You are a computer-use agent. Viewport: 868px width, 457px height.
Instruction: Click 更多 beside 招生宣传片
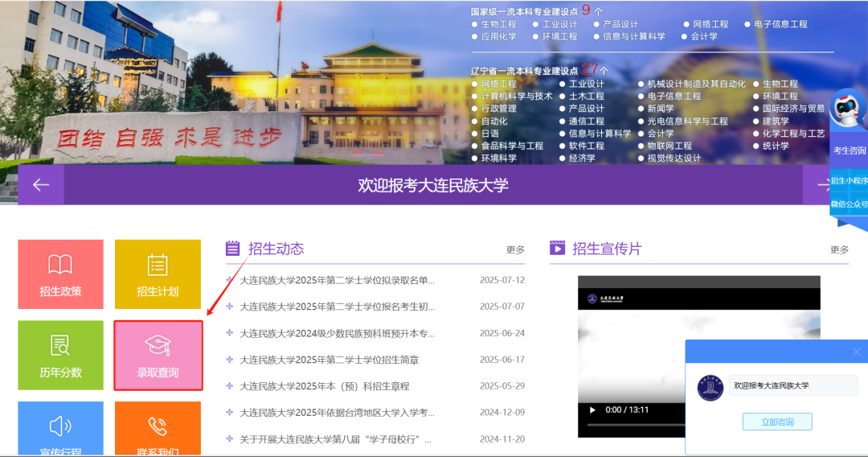[839, 250]
